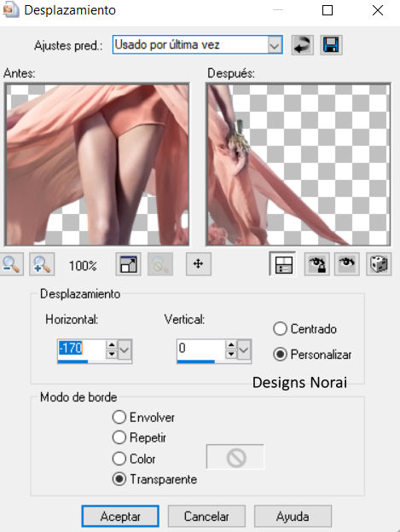Image resolution: width=400 pixels, height=532 pixels.
Task: Click the auto proof lock-eye icon
Action: [317, 264]
